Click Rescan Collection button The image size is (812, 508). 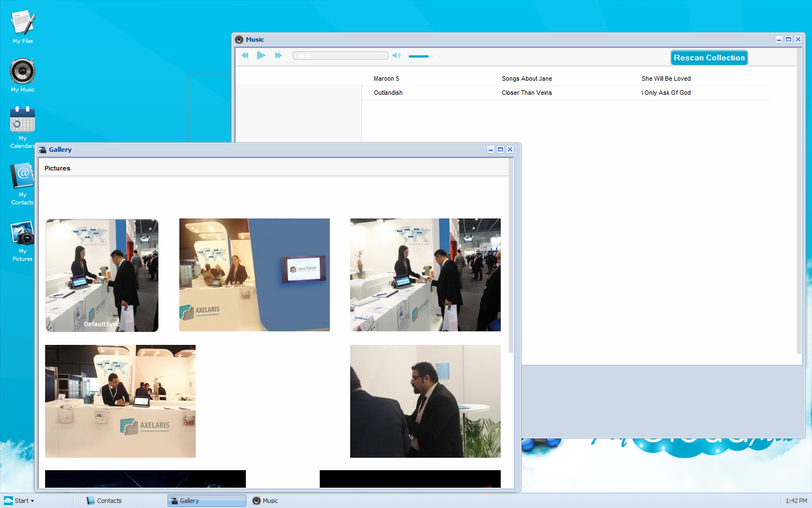click(709, 58)
